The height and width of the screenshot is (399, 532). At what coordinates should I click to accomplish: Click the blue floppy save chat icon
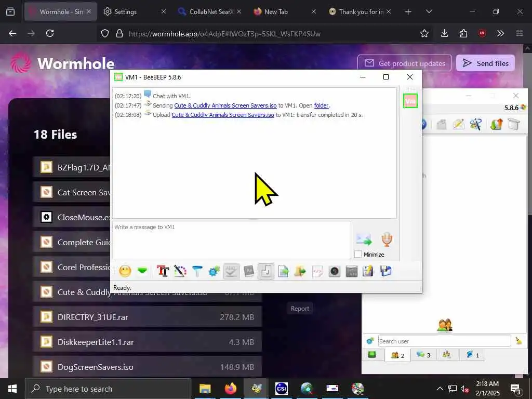pos(386,271)
